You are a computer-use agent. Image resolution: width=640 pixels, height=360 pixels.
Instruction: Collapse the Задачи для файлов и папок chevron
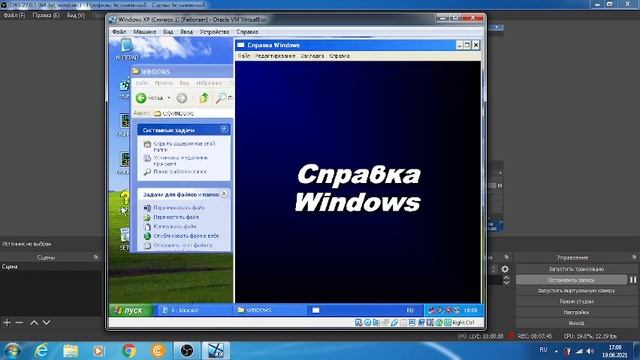(x=224, y=193)
